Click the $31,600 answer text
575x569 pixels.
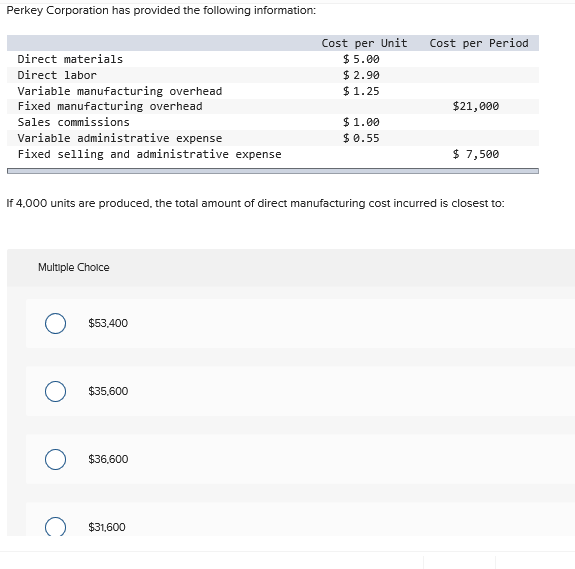[107, 527]
